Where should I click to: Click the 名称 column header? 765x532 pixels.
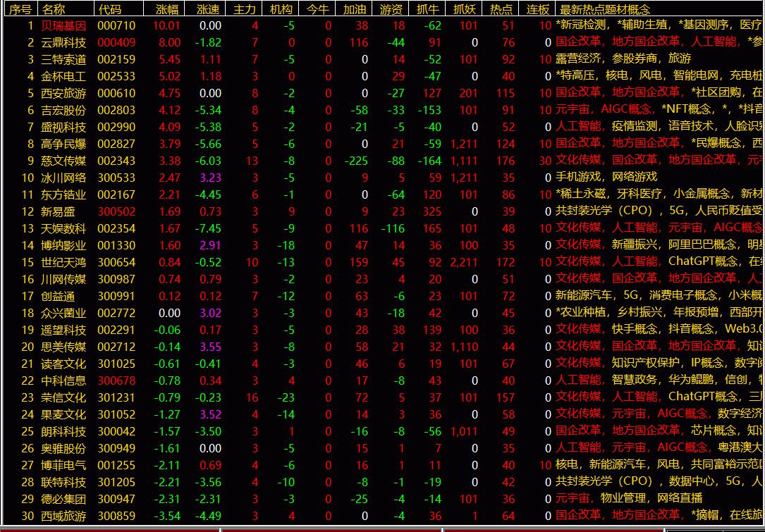[53, 8]
